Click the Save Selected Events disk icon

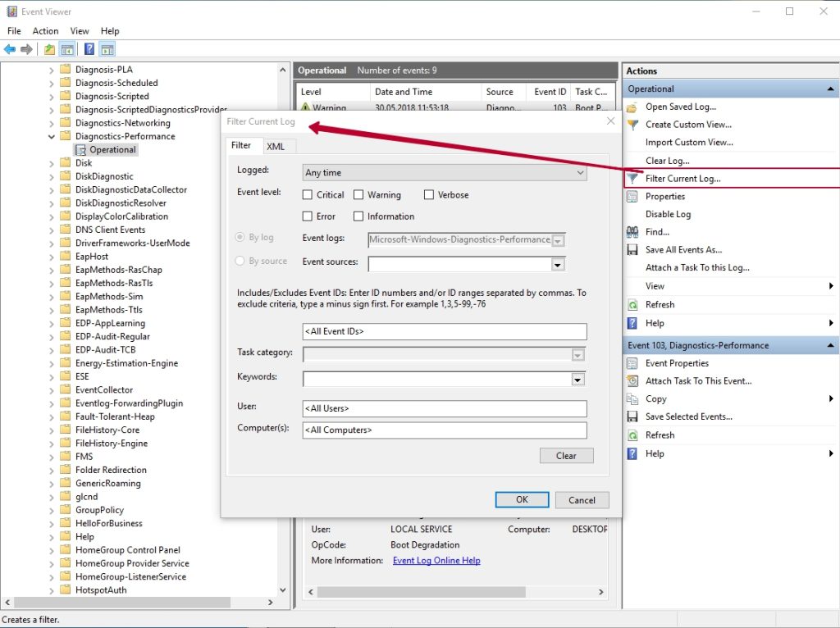(x=632, y=416)
